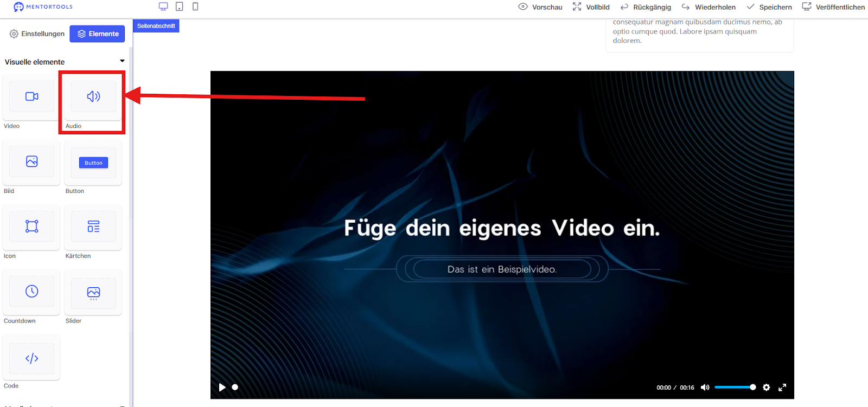The width and height of the screenshot is (868, 407).
Task: Mute the video sound
Action: 705,387
